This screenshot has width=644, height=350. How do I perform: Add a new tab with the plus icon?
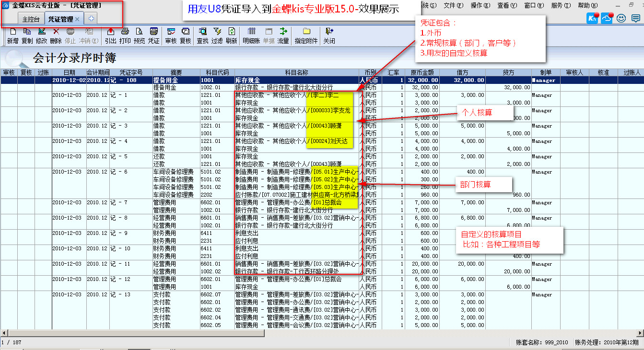tap(91, 19)
